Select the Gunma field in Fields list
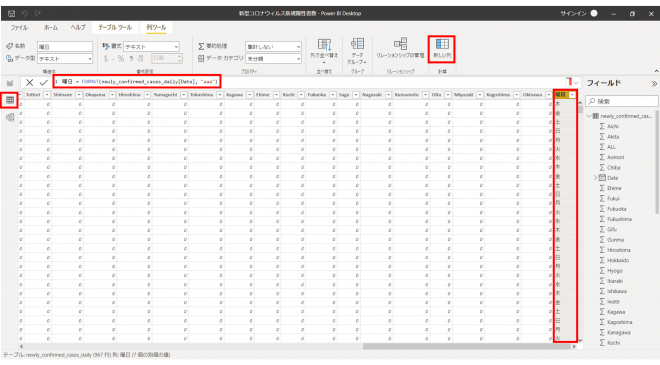The image size is (660, 365). click(615, 240)
